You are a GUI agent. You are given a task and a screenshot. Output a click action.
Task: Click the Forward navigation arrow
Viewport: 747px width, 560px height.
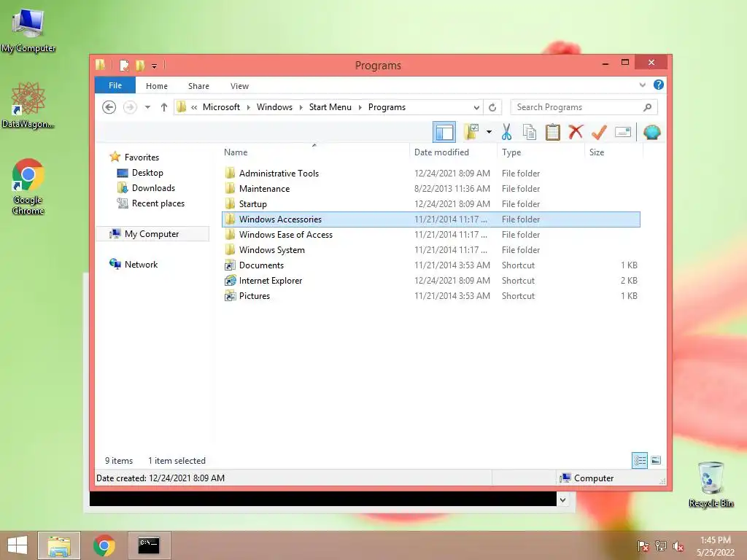(x=130, y=107)
